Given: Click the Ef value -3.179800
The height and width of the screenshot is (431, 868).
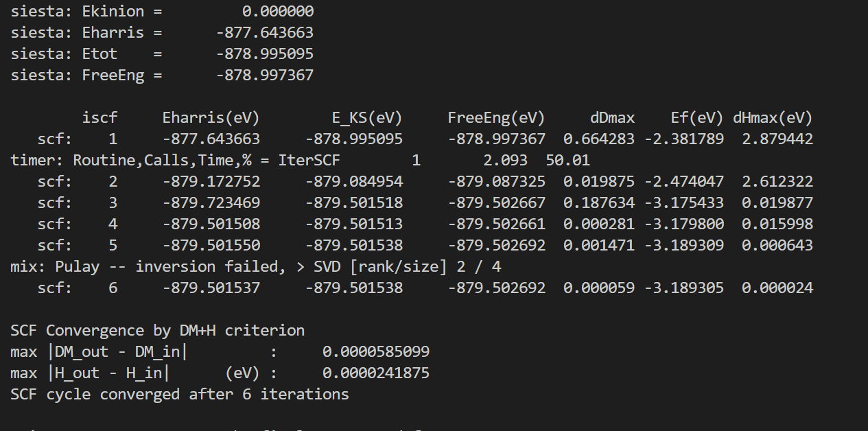Looking at the screenshot, I should [683, 224].
